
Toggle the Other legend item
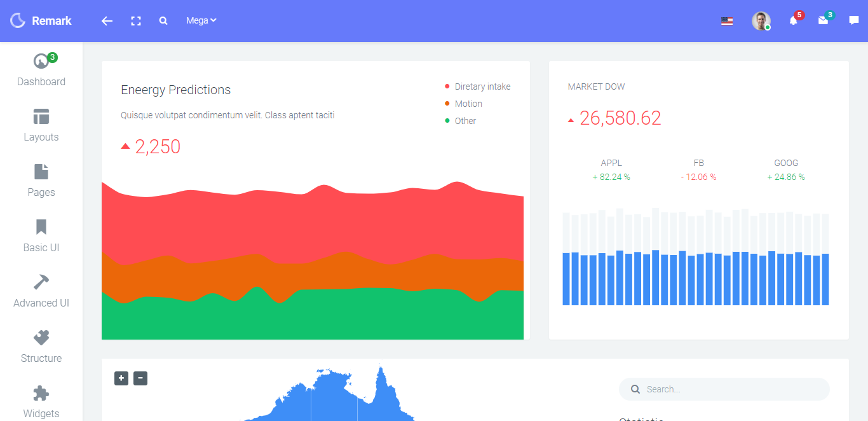pos(465,121)
